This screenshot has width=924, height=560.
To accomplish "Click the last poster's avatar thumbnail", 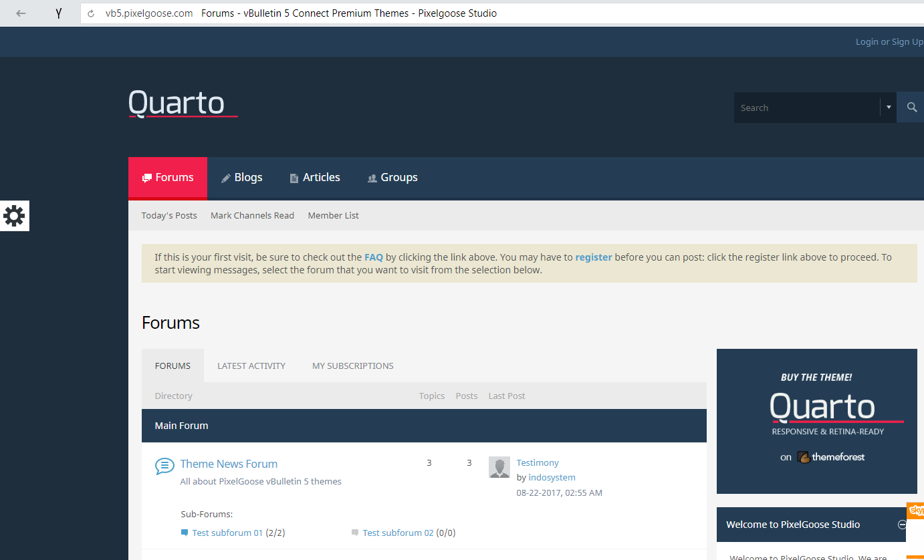I will pyautogui.click(x=499, y=467).
